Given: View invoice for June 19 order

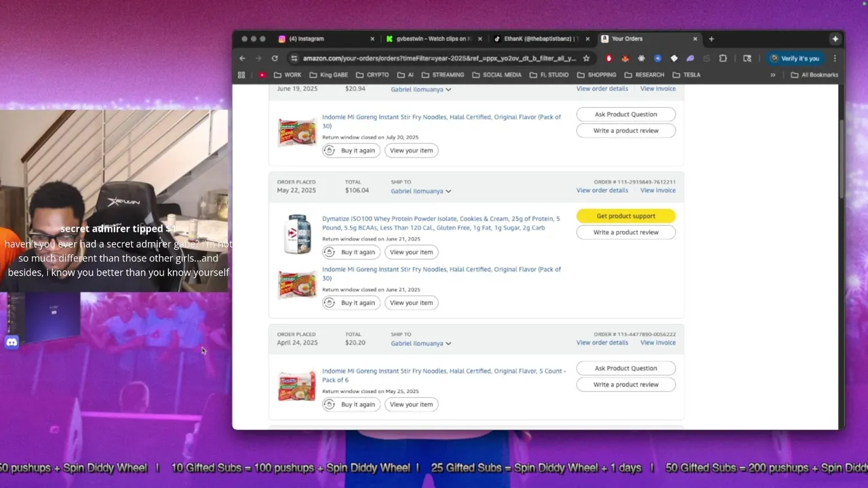Looking at the screenshot, I should pos(658,89).
